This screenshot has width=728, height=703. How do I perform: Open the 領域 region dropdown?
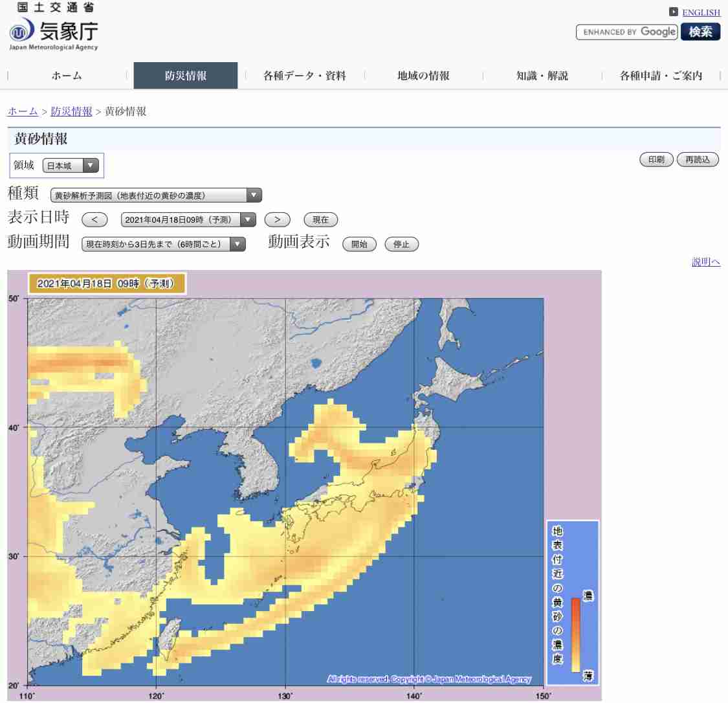point(71,166)
